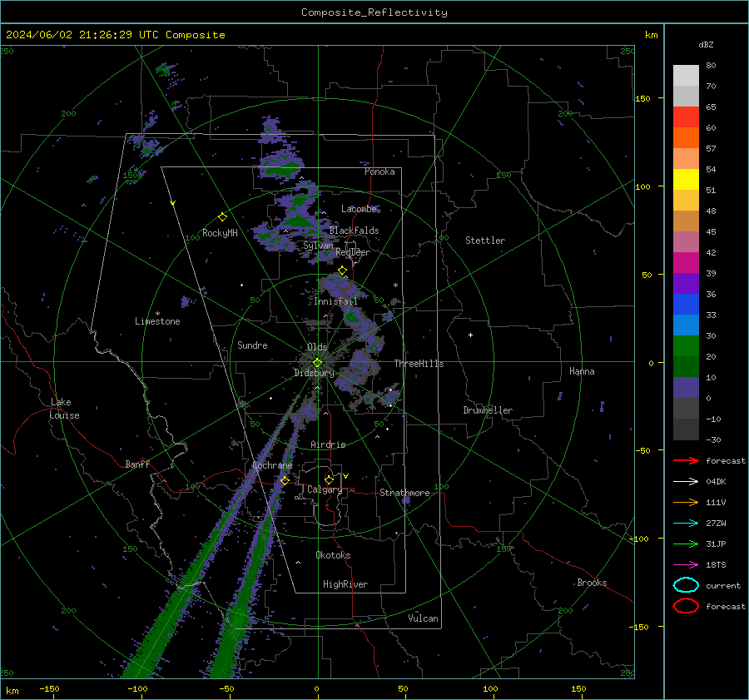The width and height of the screenshot is (749, 700).
Task: Click the Olds city label
Action: click(317, 347)
